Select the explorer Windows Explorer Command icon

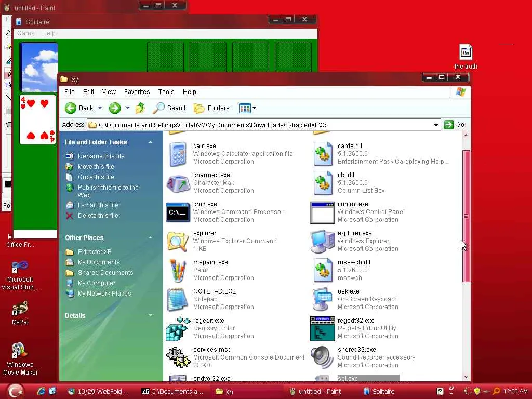click(178, 241)
